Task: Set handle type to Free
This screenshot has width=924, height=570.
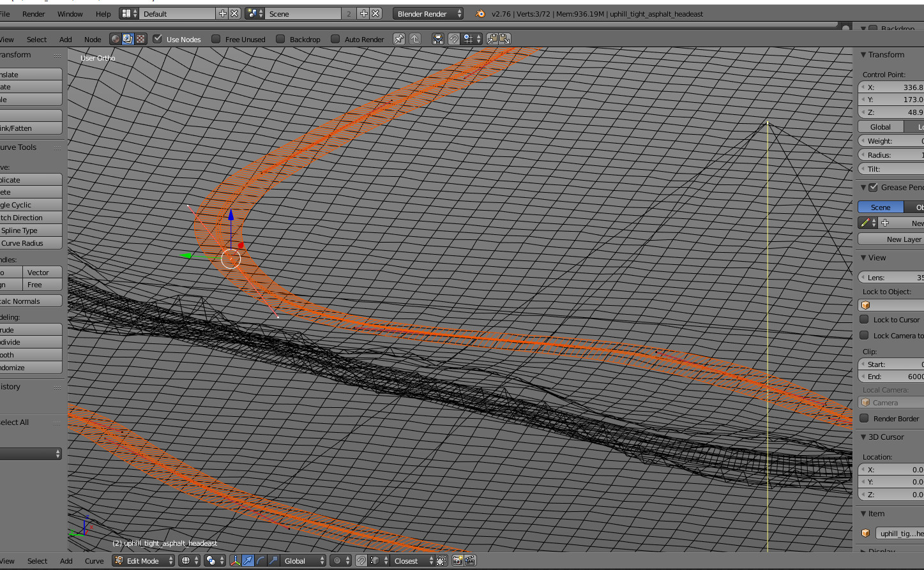Action: [x=42, y=285]
